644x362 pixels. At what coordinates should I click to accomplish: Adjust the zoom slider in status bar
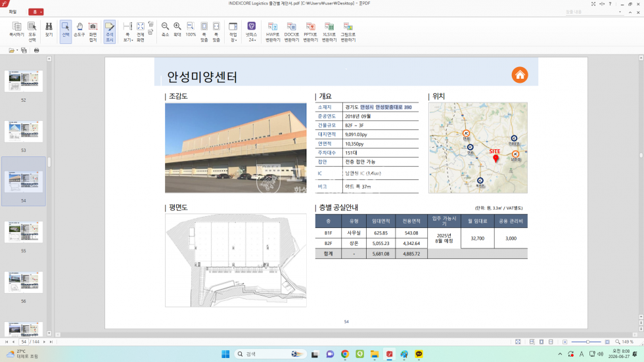tap(587, 342)
